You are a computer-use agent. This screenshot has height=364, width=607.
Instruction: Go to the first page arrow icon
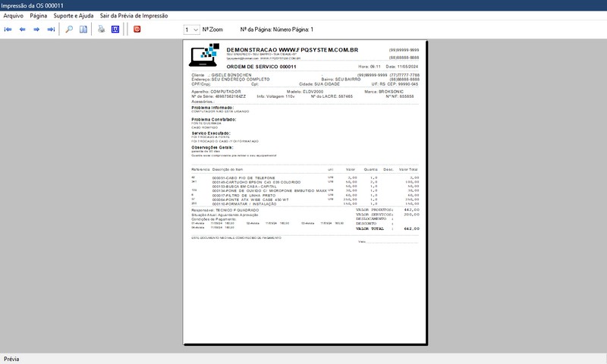tap(8, 30)
